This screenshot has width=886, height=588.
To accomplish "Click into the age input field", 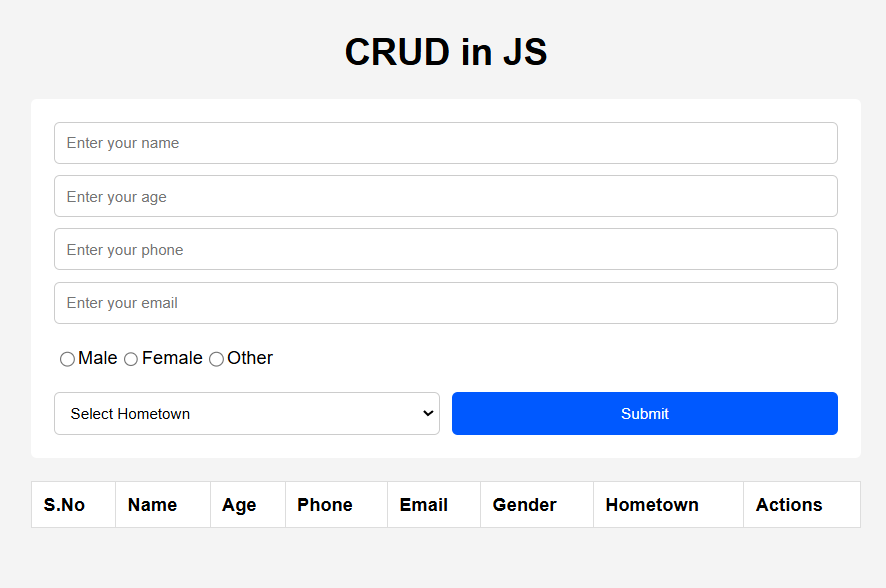I will coord(445,197).
